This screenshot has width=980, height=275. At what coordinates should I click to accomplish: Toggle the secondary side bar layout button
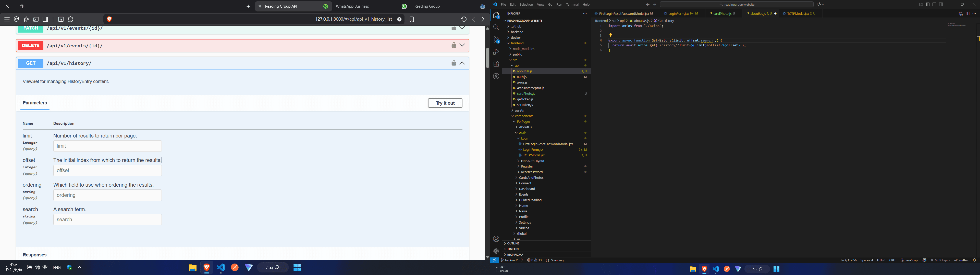tap(941, 5)
